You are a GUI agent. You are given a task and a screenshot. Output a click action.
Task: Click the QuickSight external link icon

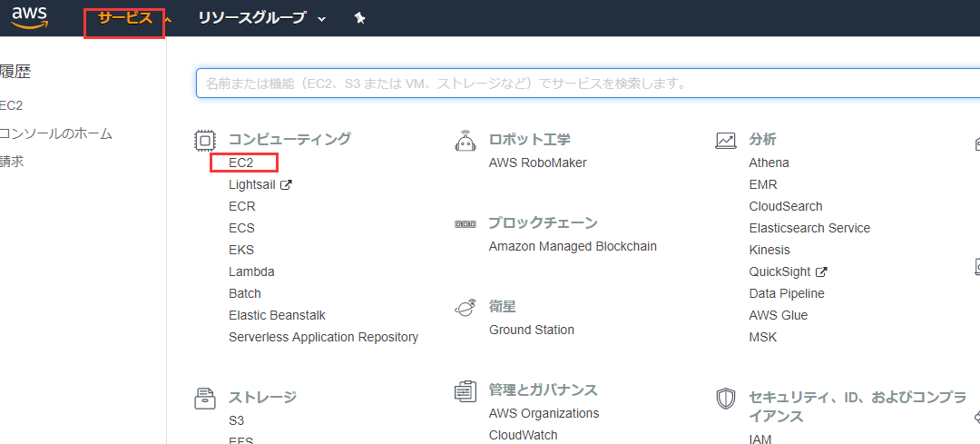tap(822, 272)
